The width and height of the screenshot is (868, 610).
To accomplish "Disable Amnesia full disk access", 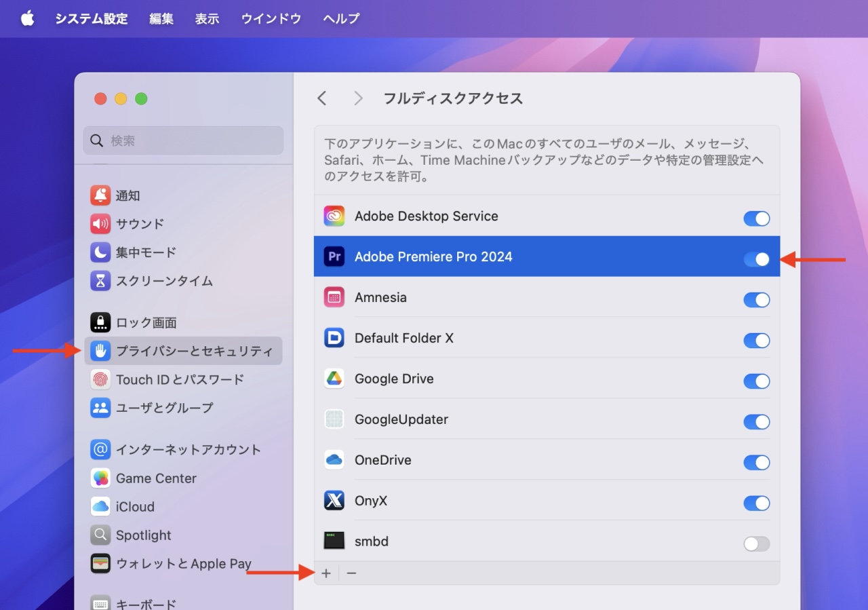I will coord(757,300).
